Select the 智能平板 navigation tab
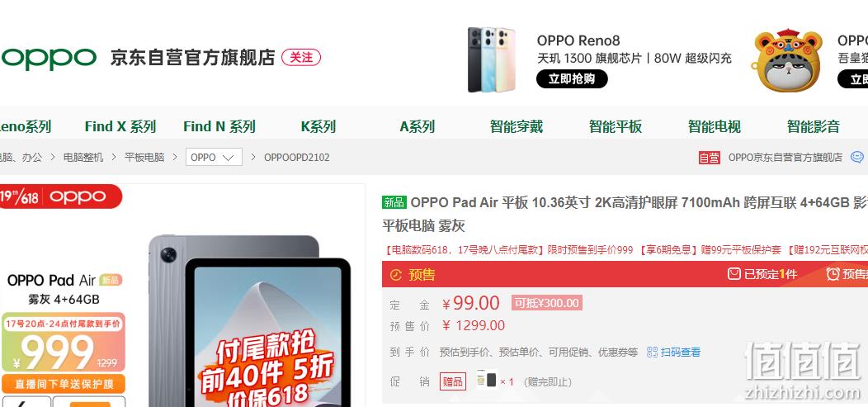868x407 pixels. tap(615, 127)
